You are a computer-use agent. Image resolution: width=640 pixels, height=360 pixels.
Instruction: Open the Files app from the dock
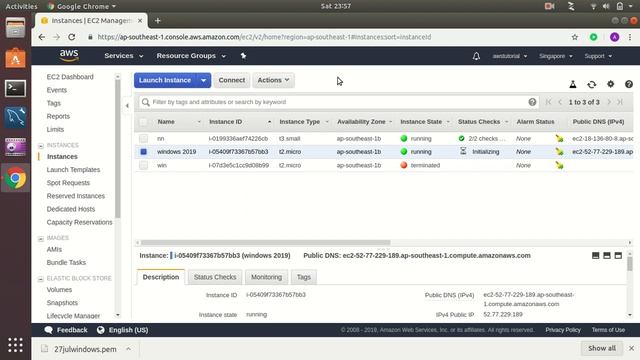click(16, 29)
